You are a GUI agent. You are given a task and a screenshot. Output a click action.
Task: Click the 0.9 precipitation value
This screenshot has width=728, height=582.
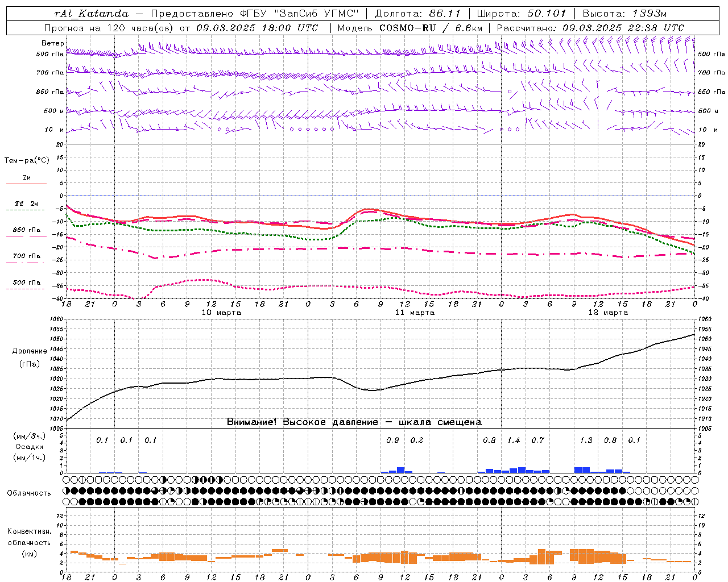392,440
